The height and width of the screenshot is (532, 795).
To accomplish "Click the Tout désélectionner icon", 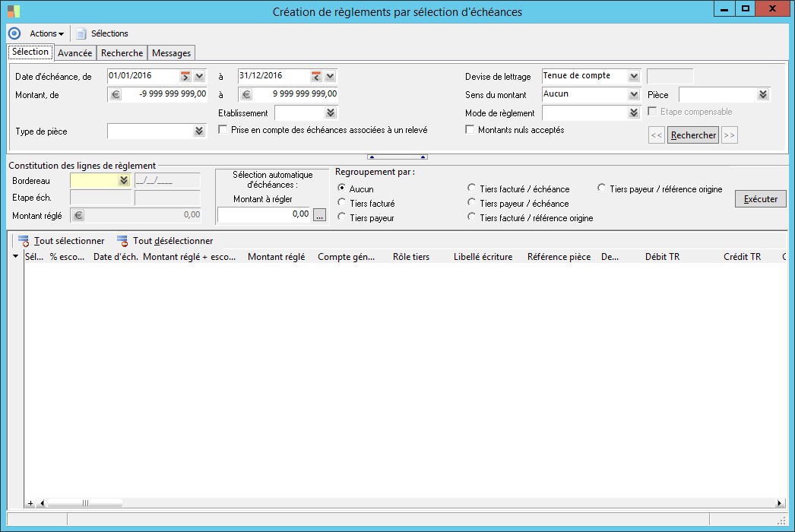I will [122, 241].
